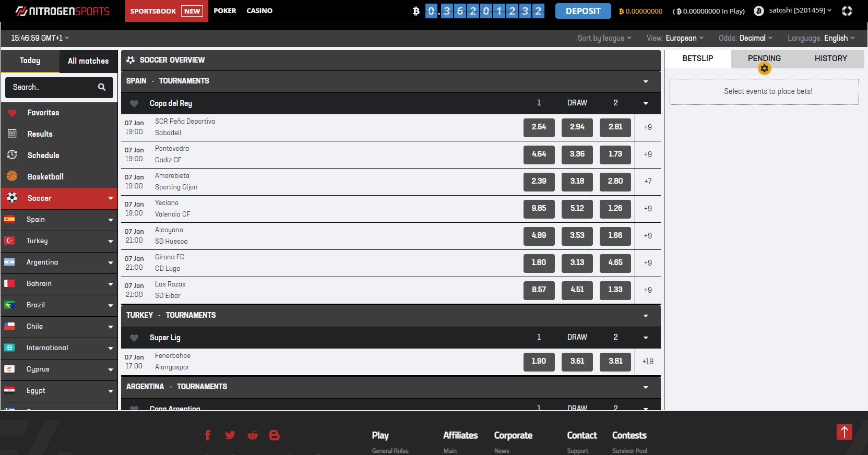Open the Sort by league dropdown
This screenshot has height=455, width=868.
[x=604, y=38]
